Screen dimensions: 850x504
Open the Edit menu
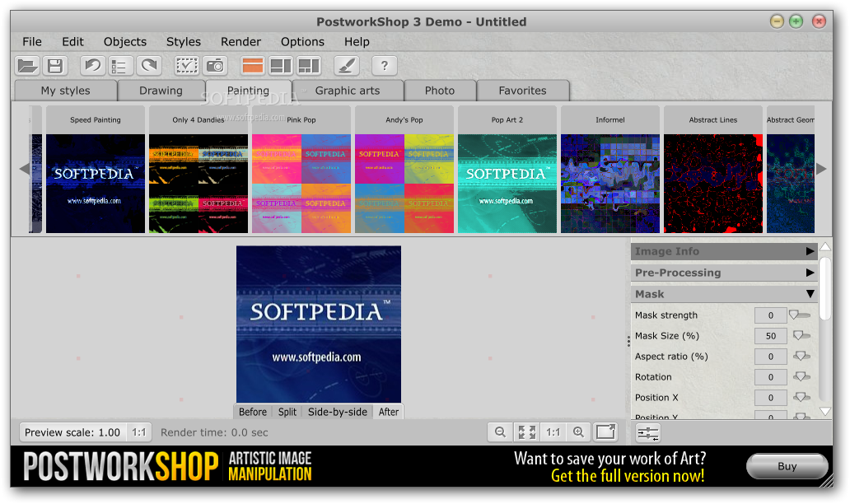click(x=72, y=42)
